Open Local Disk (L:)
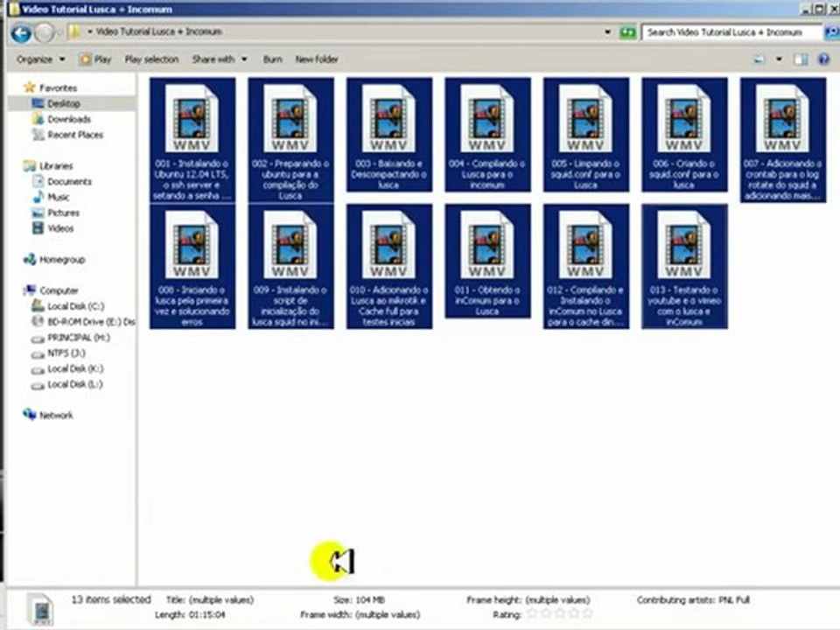Image resolution: width=840 pixels, height=630 pixels. tap(67, 384)
